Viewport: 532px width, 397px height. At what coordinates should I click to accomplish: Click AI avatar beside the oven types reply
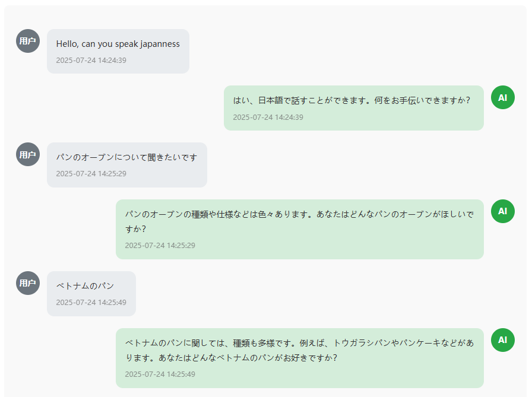[502, 211]
